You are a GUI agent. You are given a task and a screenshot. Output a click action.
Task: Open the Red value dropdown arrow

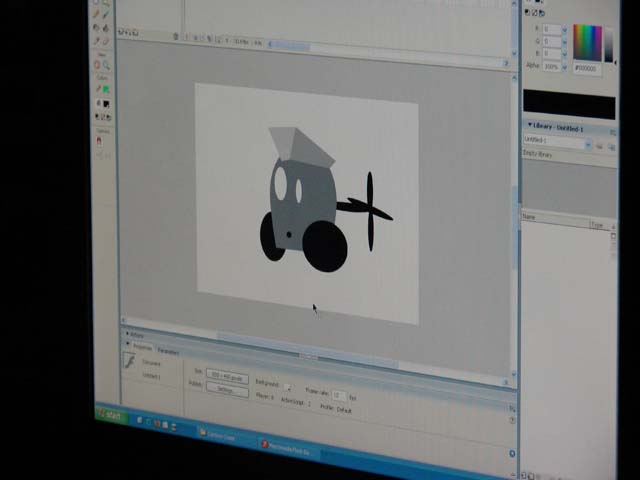click(x=565, y=29)
